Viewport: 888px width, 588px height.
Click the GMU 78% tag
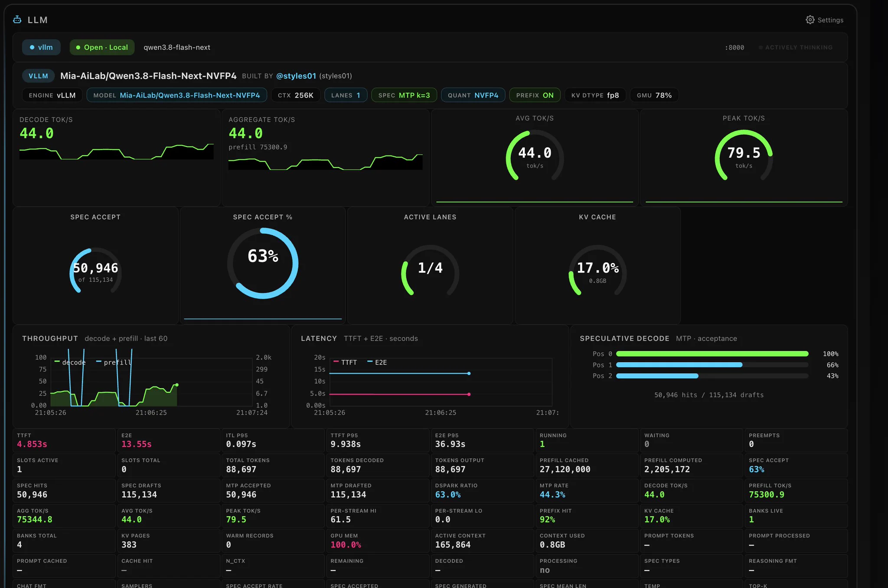coord(654,95)
